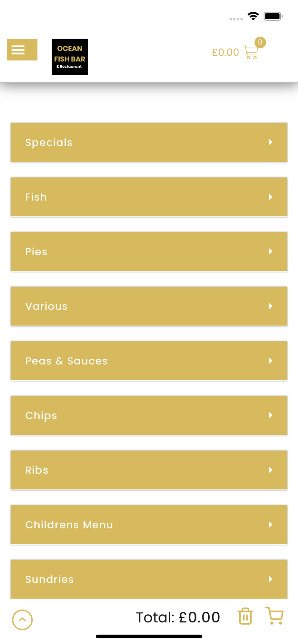Click the £0.00 header cart total

[x=225, y=52]
